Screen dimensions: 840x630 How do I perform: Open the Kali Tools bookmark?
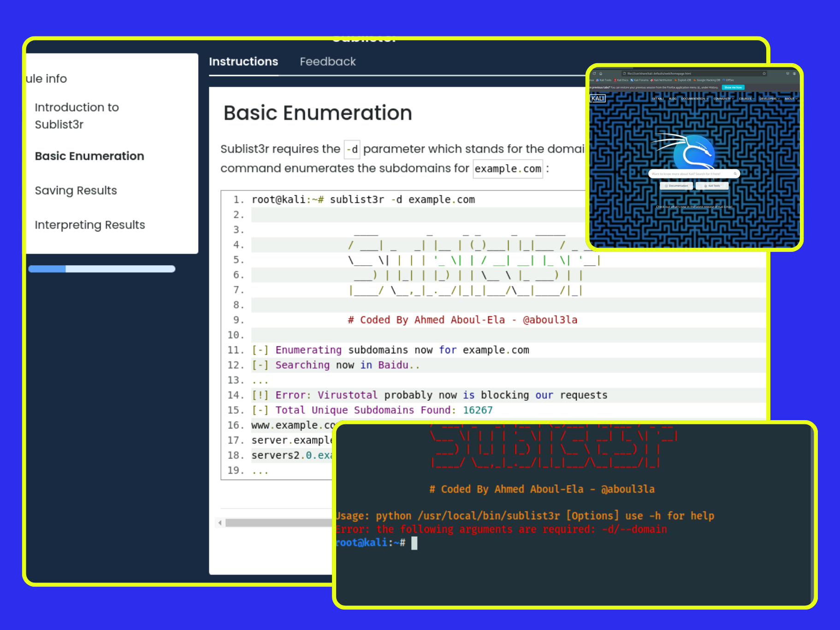coord(603,80)
